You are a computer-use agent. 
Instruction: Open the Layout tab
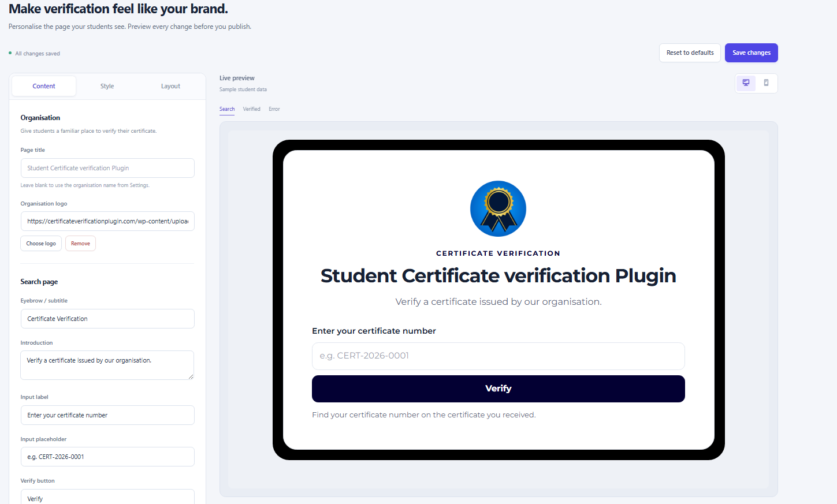[x=170, y=86]
